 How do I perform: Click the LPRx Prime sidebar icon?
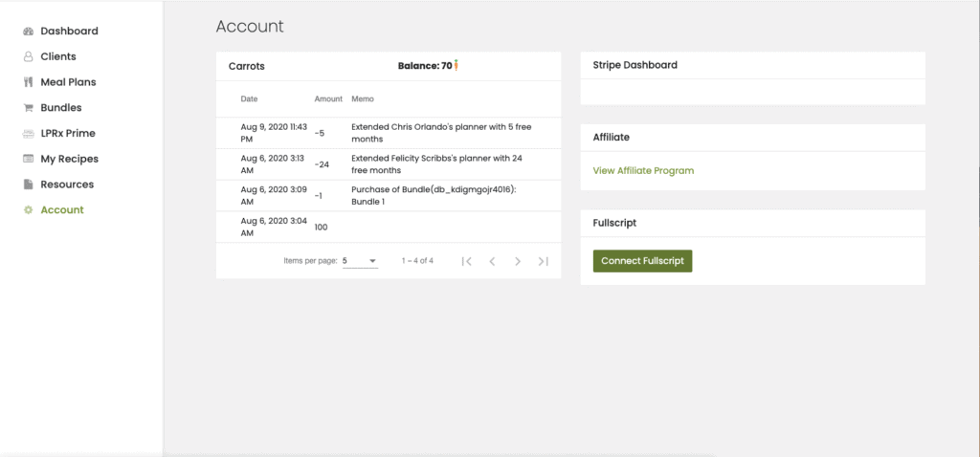(29, 134)
